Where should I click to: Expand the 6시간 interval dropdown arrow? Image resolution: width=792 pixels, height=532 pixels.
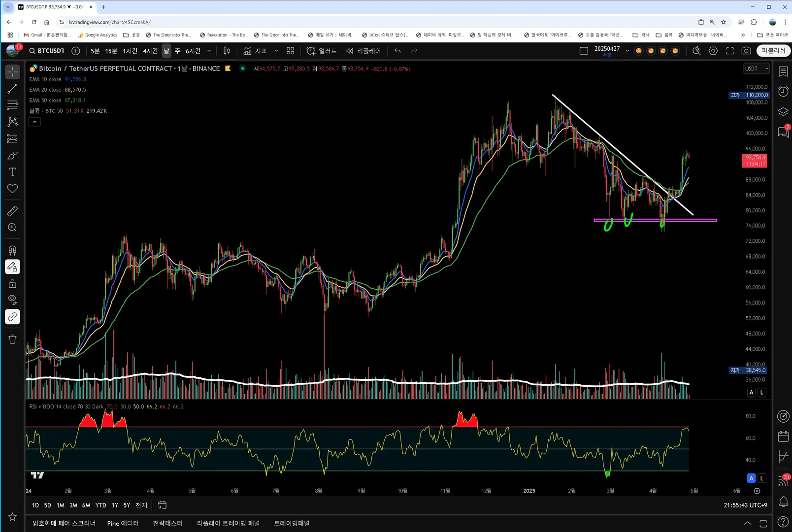[x=209, y=51]
